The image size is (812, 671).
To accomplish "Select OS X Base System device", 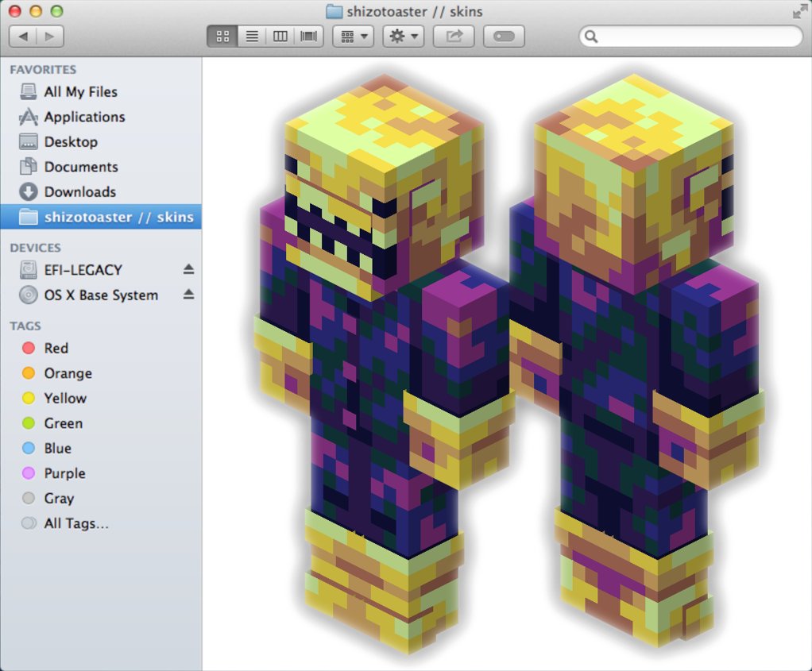I will 101,295.
